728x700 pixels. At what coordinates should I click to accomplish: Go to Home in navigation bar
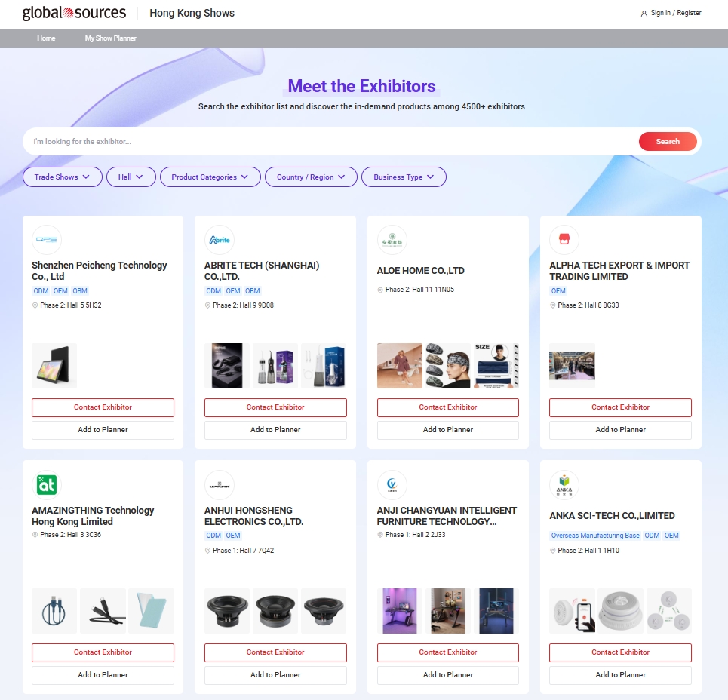tap(46, 38)
